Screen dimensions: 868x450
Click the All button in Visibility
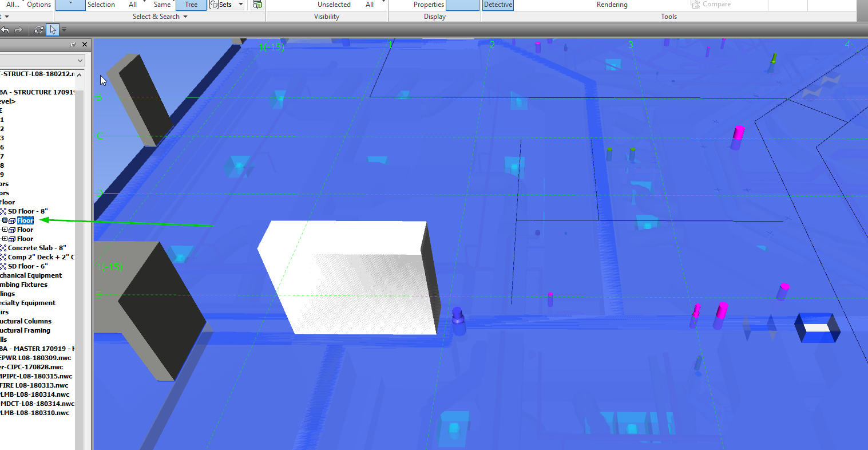coord(370,4)
